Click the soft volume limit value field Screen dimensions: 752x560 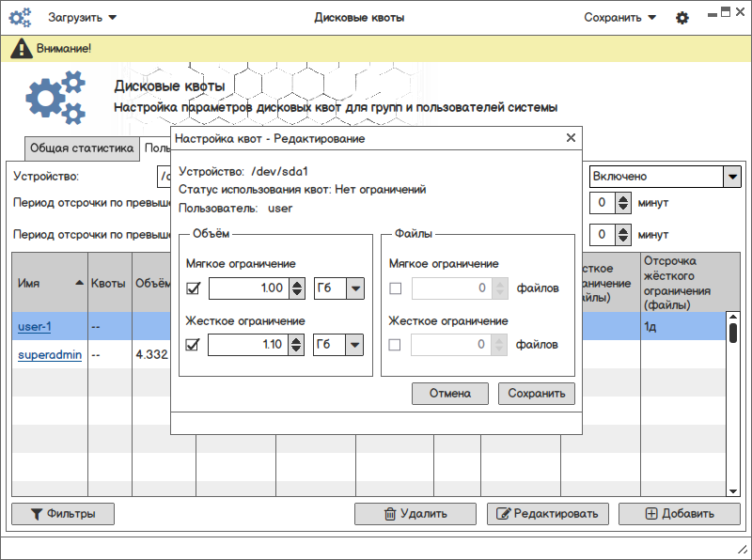click(249, 288)
